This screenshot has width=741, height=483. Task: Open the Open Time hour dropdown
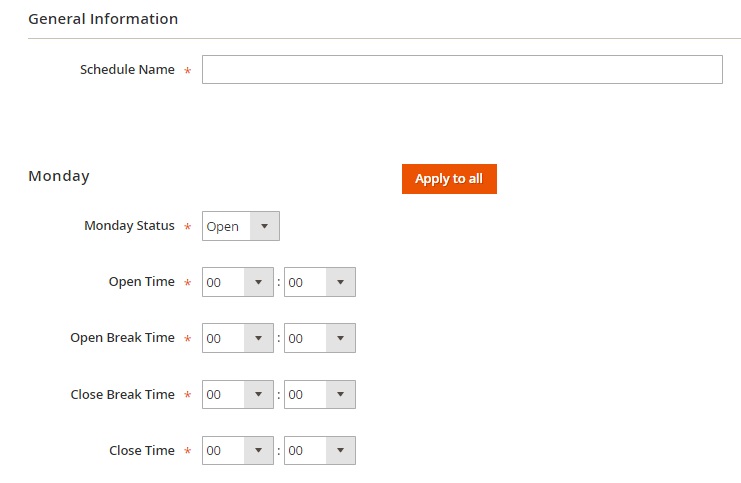(238, 282)
